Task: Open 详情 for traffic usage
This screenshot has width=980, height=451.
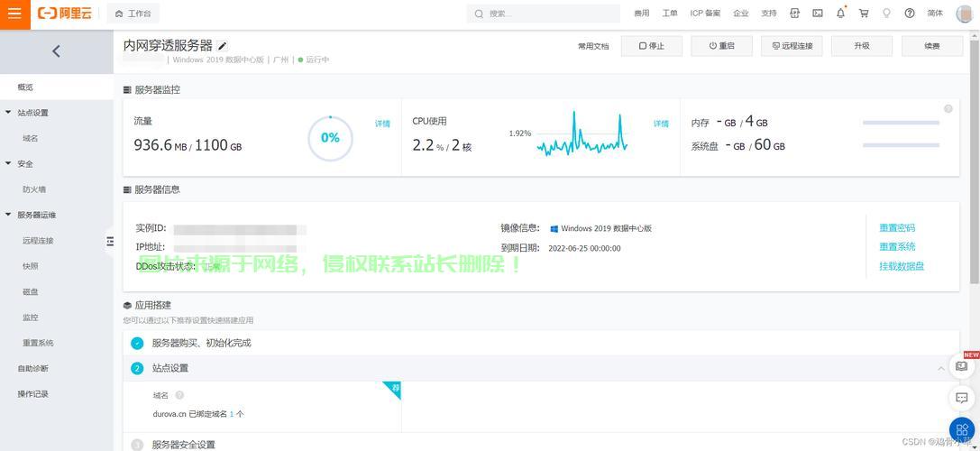Action: point(382,124)
